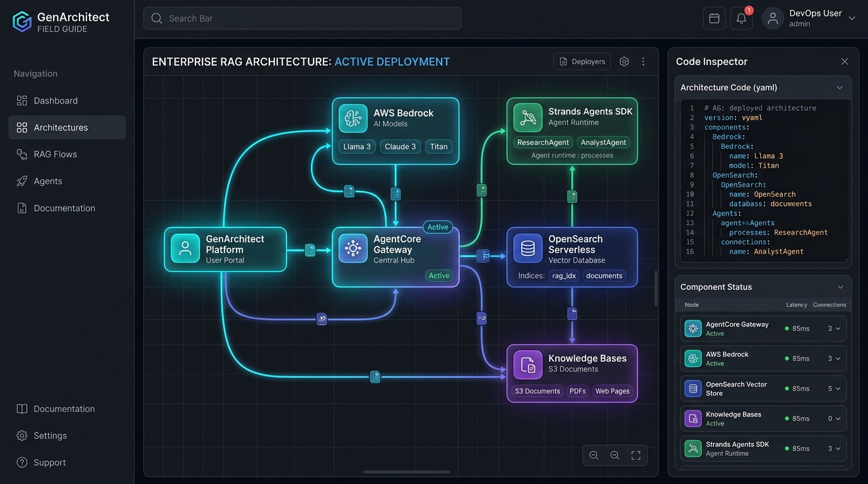The height and width of the screenshot is (484, 868).
Task: Collapse the Component Status section
Action: coord(840,287)
